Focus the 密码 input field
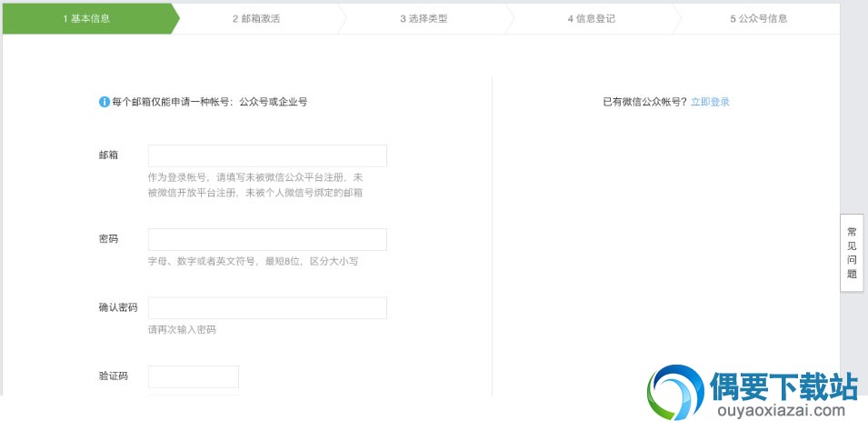The height and width of the screenshot is (421, 868). (x=267, y=239)
